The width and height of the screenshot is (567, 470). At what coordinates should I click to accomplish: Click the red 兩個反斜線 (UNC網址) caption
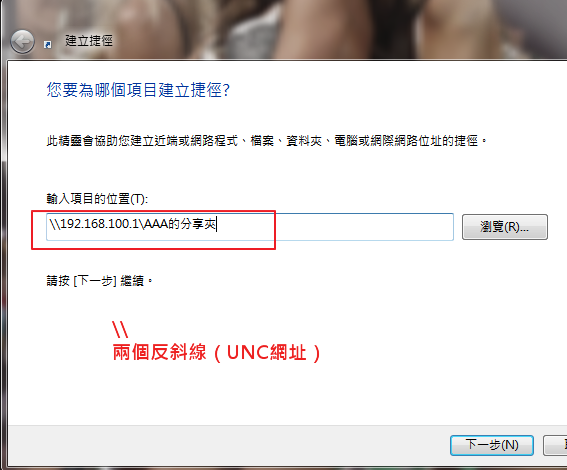217,352
